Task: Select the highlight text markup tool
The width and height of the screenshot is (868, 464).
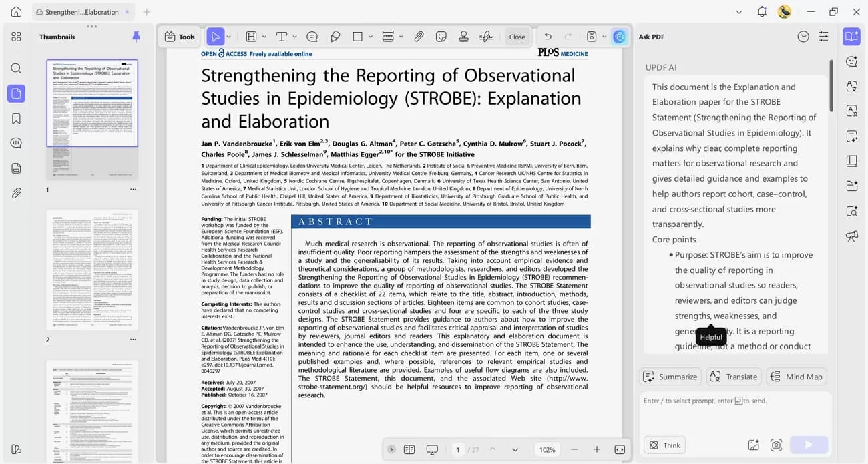Action: click(x=251, y=37)
